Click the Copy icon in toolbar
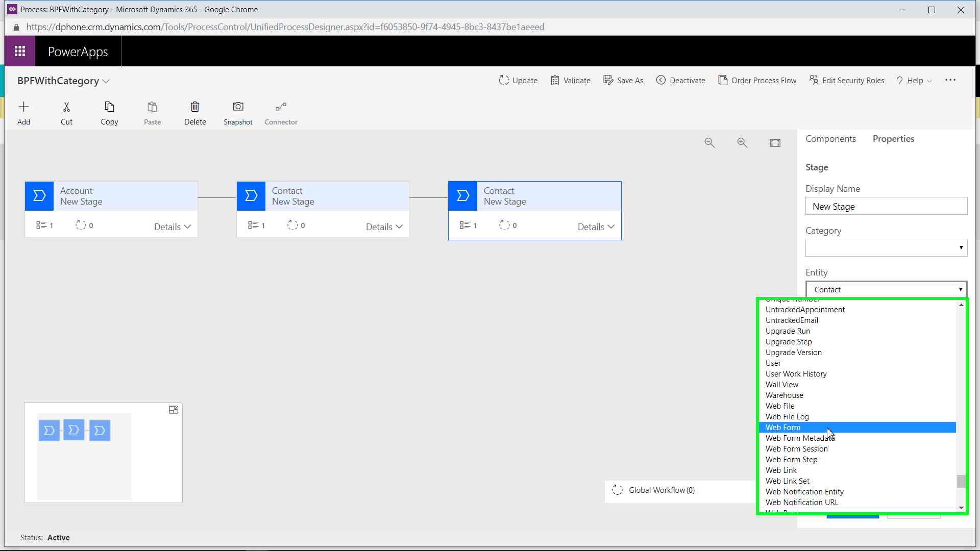The height and width of the screenshot is (551, 980). pyautogui.click(x=109, y=107)
